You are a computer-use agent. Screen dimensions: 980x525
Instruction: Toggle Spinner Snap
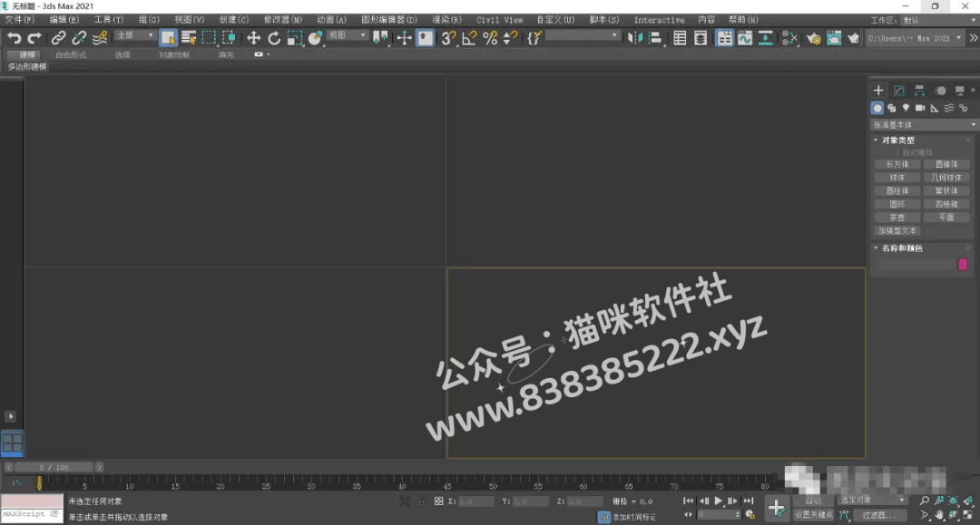click(x=510, y=38)
